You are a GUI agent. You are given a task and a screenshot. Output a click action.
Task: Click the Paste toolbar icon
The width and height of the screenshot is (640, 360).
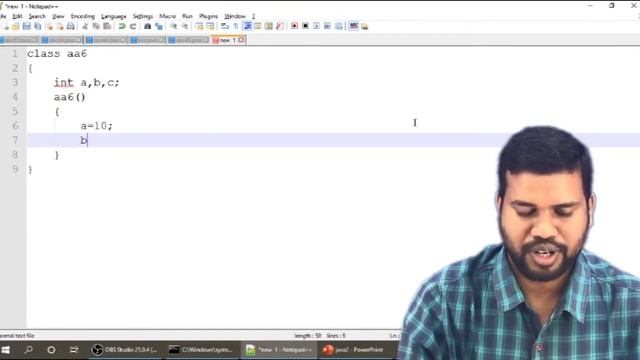point(107,27)
